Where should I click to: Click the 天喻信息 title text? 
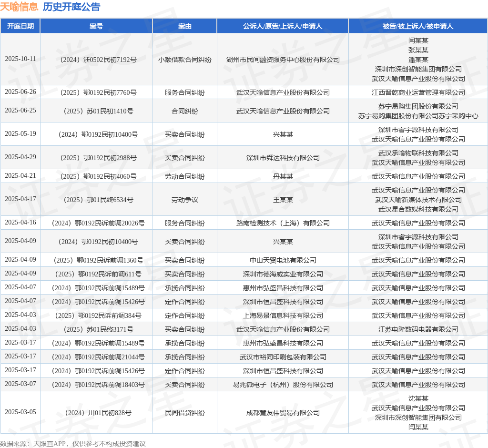point(19,7)
